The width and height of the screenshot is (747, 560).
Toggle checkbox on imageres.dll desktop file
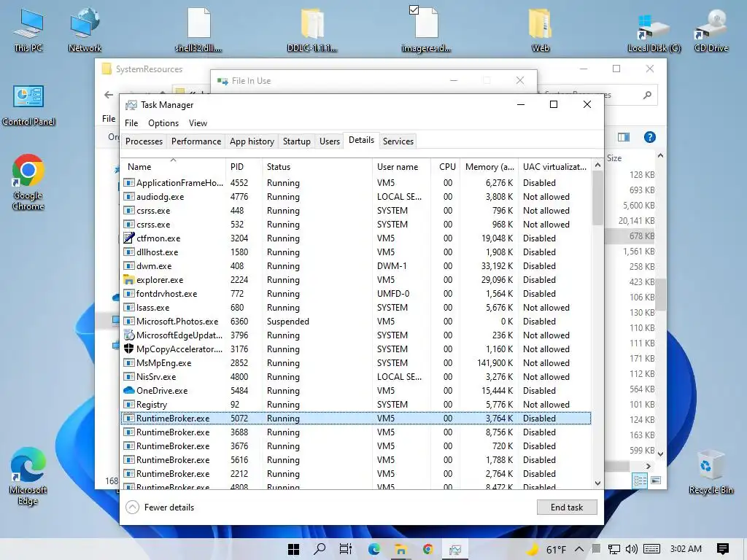click(x=414, y=9)
